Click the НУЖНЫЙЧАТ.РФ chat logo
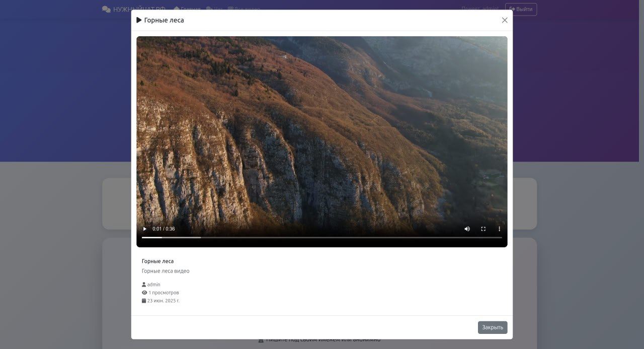This screenshot has height=349, width=644. click(x=133, y=9)
